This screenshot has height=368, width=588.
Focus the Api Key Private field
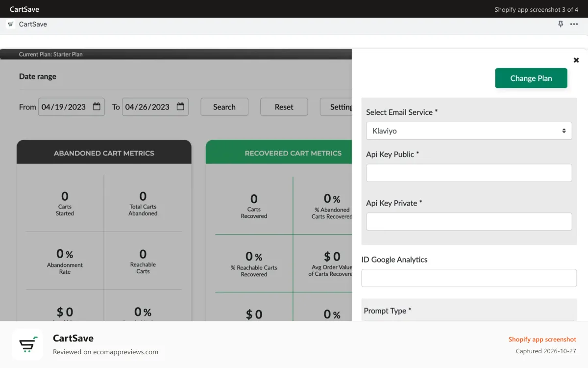pyautogui.click(x=469, y=222)
